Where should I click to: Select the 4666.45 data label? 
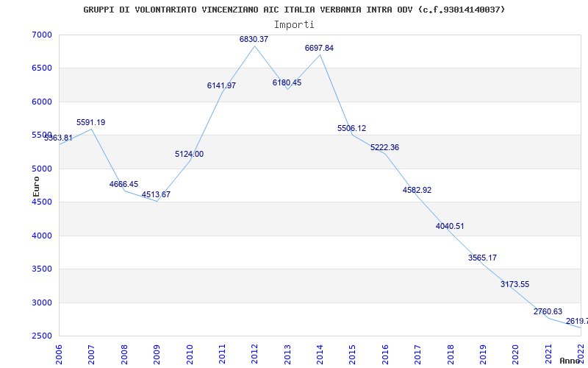123,185
